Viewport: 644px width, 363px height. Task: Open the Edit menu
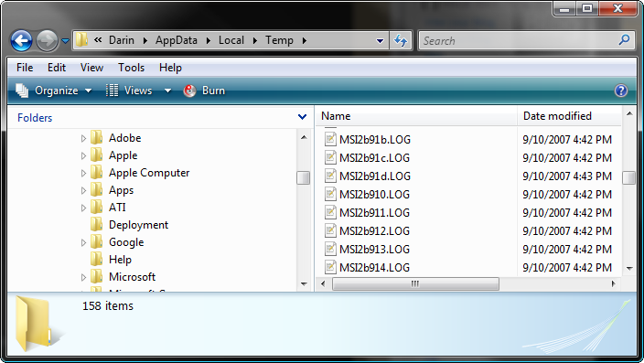tap(57, 68)
